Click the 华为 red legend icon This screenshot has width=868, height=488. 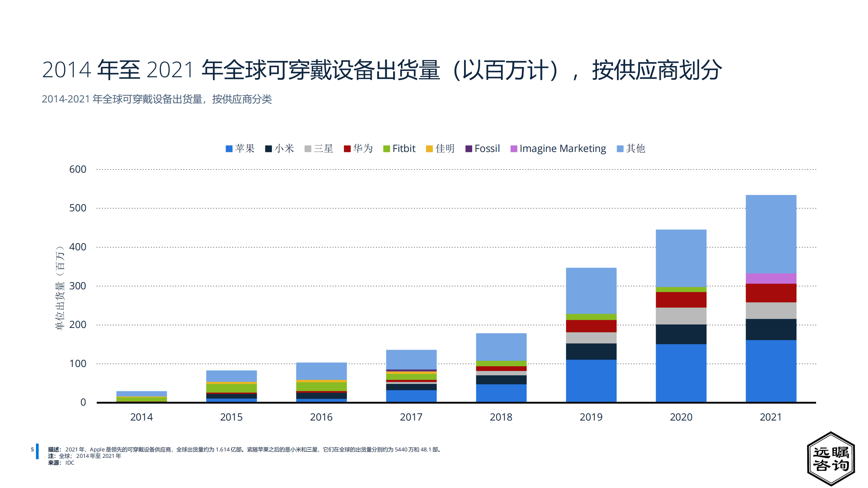click(347, 148)
